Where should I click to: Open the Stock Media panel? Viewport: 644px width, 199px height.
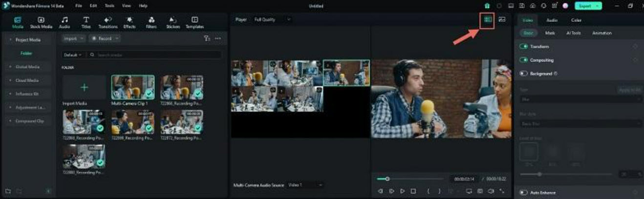click(41, 22)
